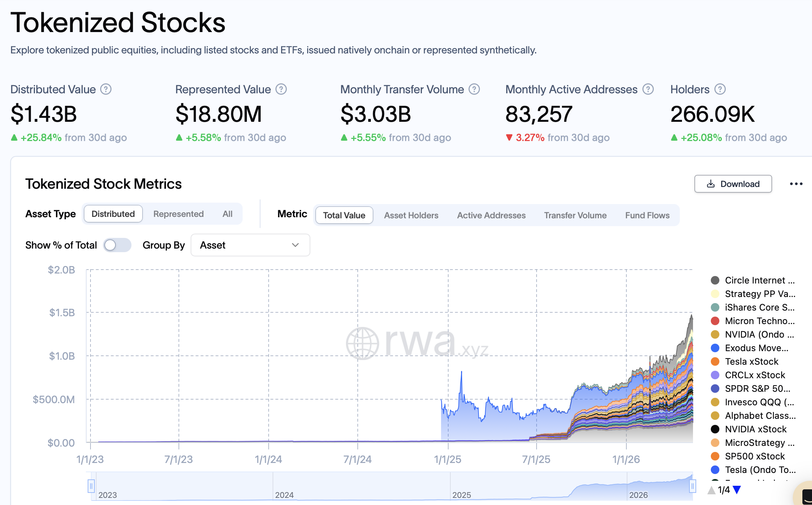The height and width of the screenshot is (505, 812).
Task: Switch metric to Total Value
Action: click(344, 215)
